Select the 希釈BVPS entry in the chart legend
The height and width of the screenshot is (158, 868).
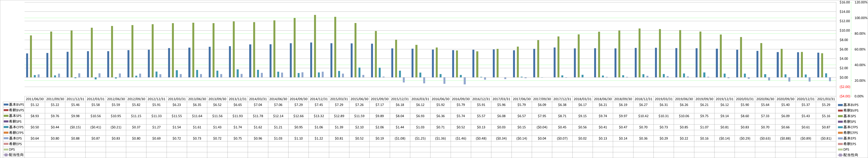(x=848, y=110)
